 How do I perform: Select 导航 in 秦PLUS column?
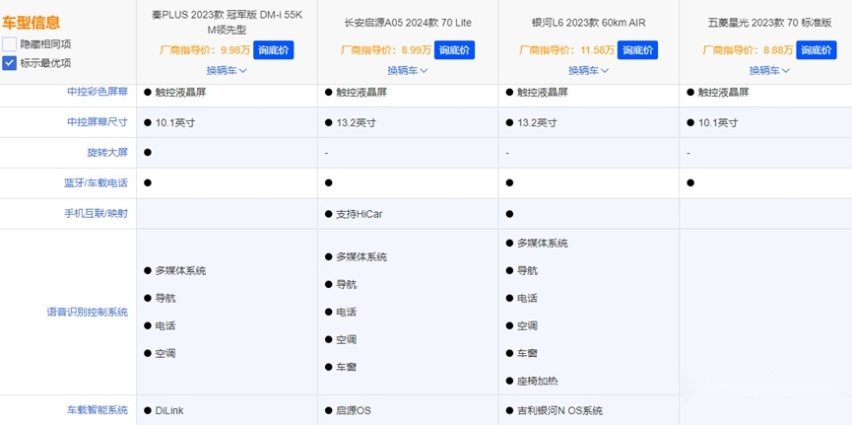[x=165, y=298]
